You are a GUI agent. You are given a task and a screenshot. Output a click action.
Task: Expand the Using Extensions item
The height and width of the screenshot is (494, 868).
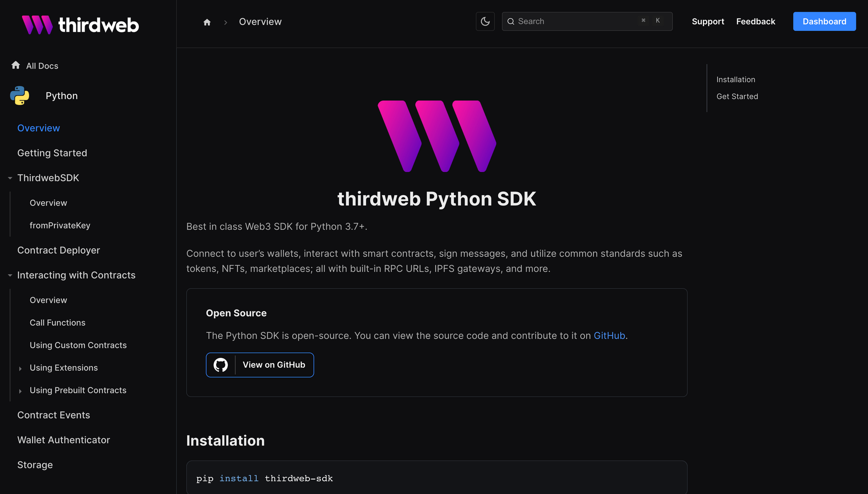(x=20, y=368)
